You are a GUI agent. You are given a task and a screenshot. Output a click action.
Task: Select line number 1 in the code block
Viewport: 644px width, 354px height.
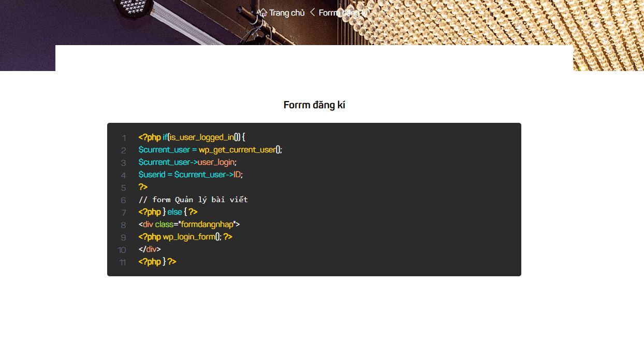[x=124, y=138]
